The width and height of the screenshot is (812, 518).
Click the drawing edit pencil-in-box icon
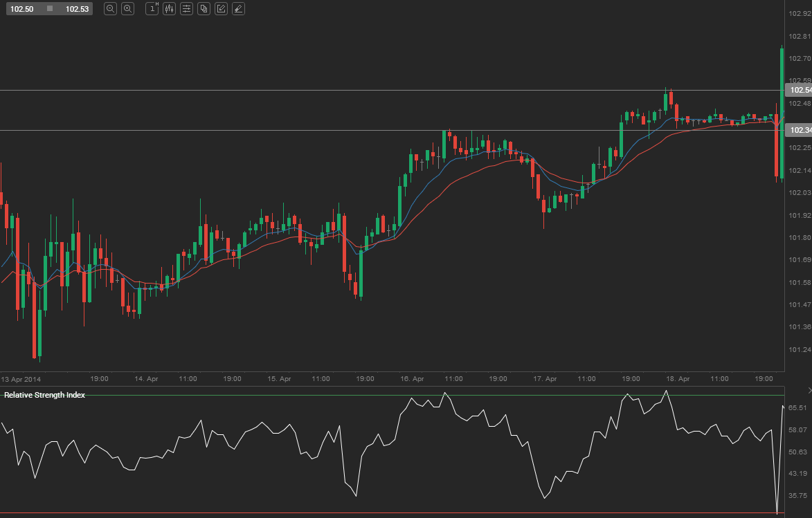(221, 9)
